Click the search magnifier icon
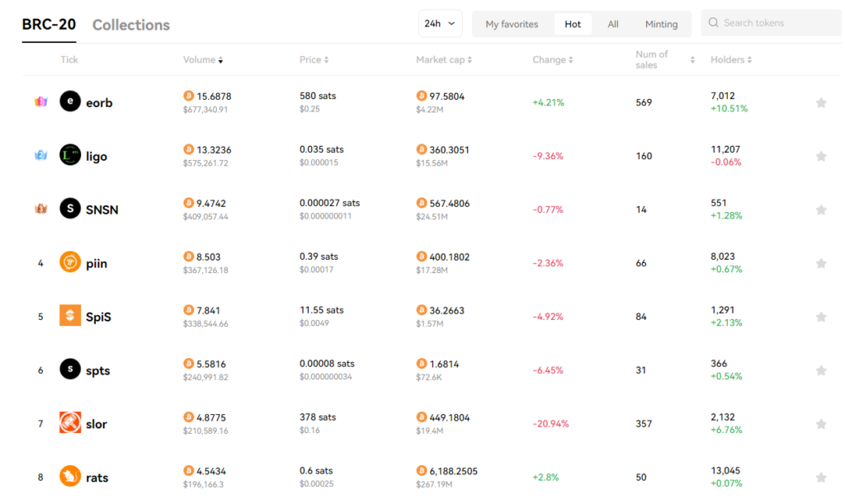 point(714,22)
